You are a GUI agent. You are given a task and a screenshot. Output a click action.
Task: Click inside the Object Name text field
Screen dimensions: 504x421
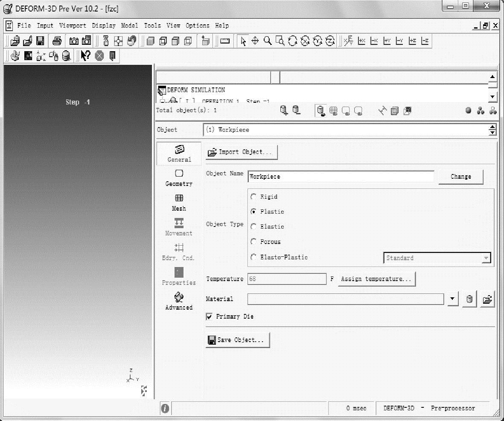341,177
